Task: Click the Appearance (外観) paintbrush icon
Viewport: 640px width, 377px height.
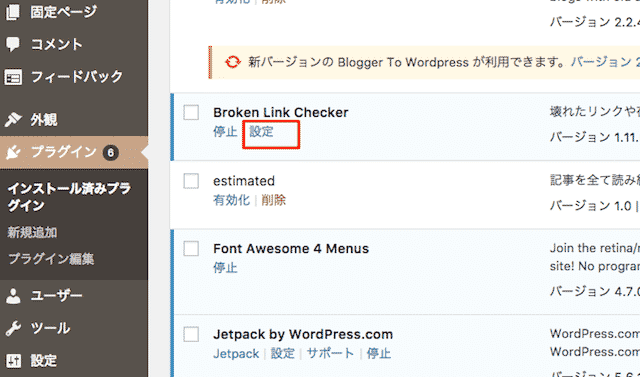Action: pos(13,120)
